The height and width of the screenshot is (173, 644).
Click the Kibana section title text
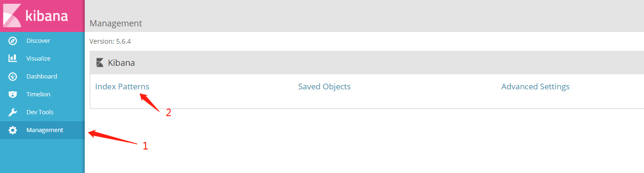click(121, 63)
